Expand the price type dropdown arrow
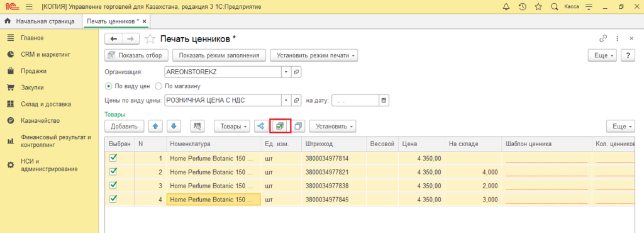 [x=286, y=100]
